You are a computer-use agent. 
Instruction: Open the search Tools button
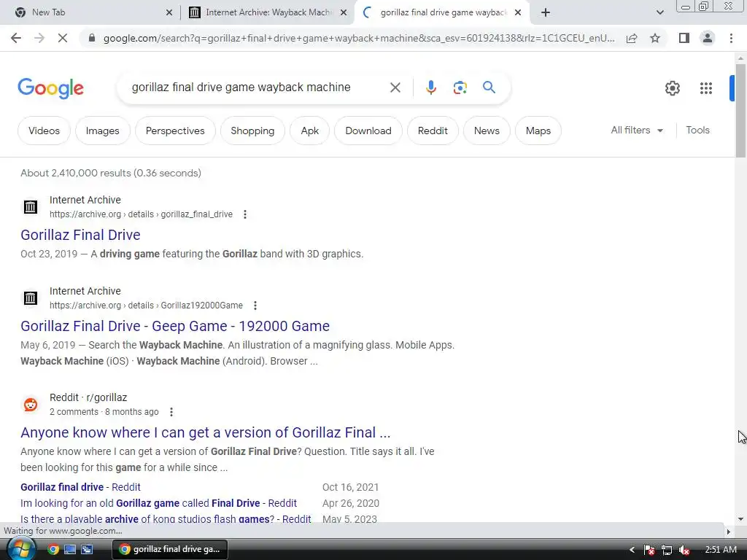coord(697,130)
